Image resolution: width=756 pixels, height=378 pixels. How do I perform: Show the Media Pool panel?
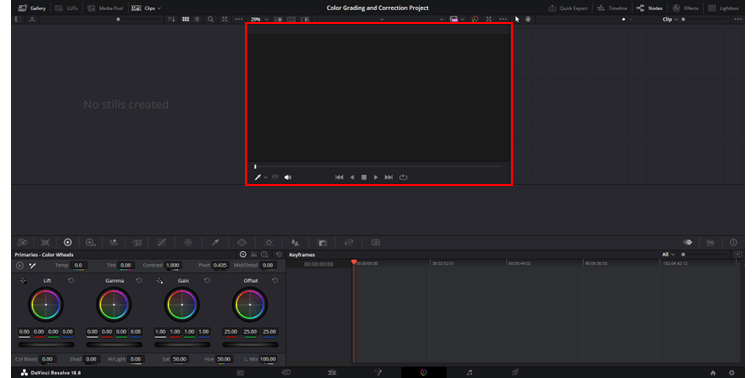[x=105, y=8]
